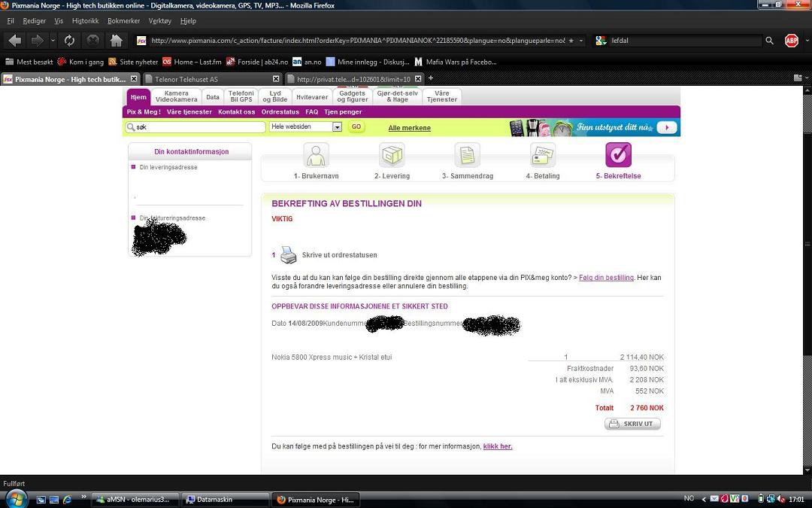Click the NO language indicator in taskbar

[x=689, y=498]
